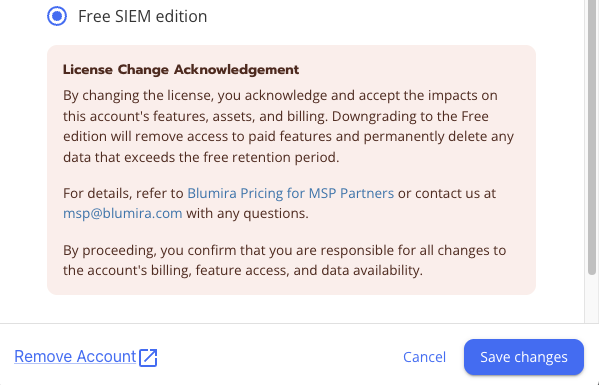Click empty footer space left of Cancel

click(x=279, y=357)
